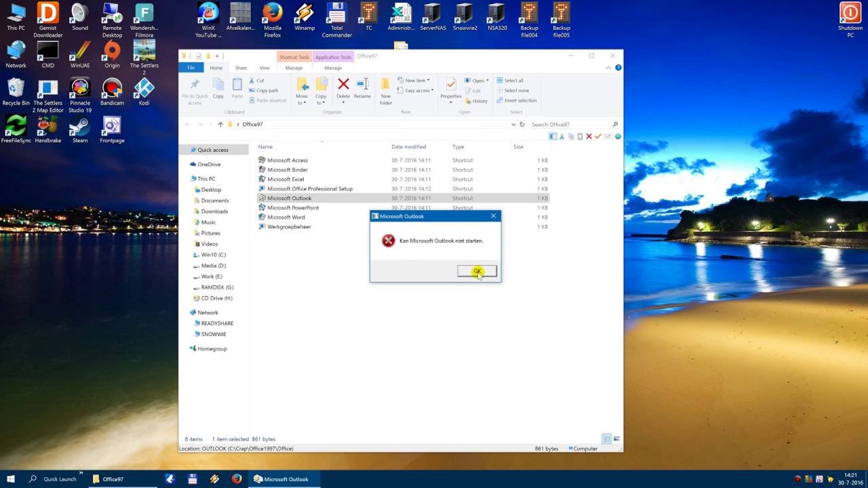This screenshot has height=488, width=868.
Task: Open the Easy access dropdown
Action: pos(415,90)
